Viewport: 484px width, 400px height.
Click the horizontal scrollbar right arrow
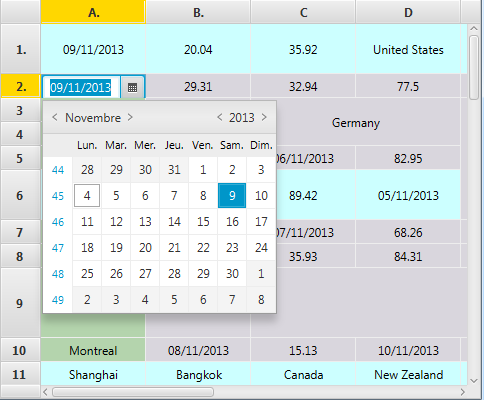tap(462, 392)
